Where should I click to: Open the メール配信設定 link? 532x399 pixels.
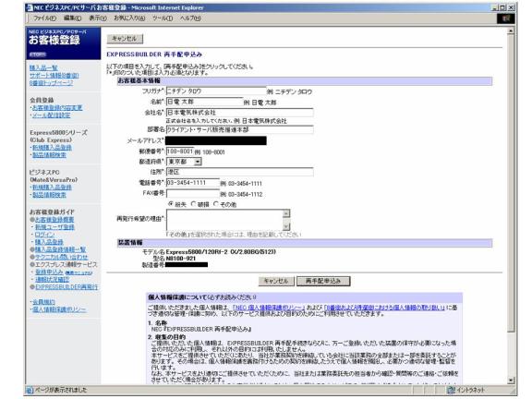51,115
